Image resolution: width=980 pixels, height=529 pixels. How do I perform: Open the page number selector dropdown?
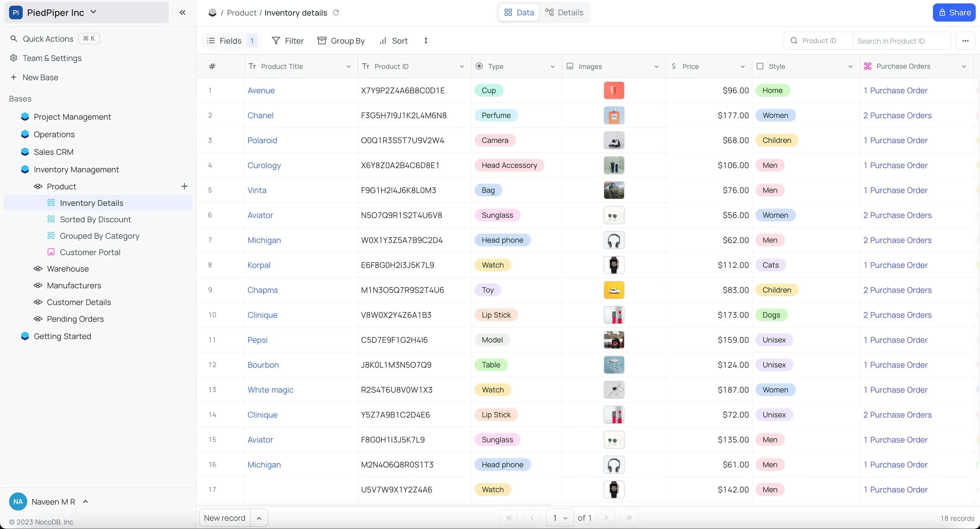[x=560, y=518]
